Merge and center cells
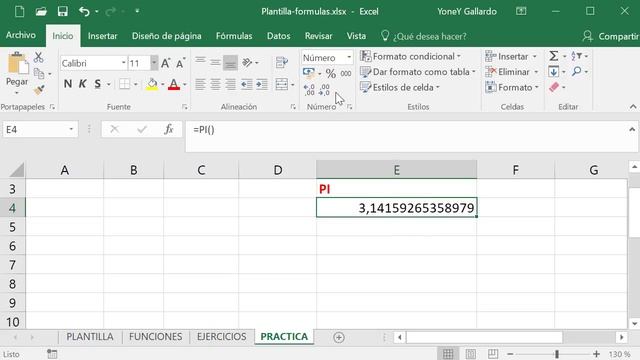The image size is (640, 360). [x=282, y=84]
